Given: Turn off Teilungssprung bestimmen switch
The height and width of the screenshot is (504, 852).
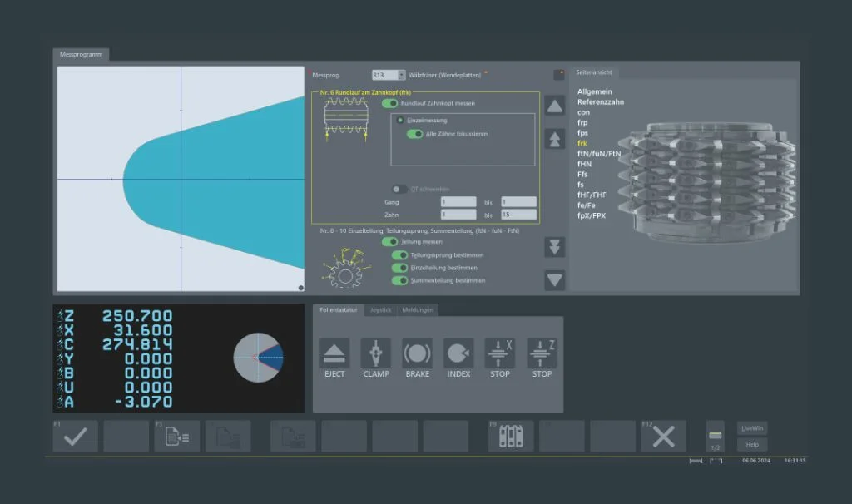Looking at the screenshot, I should click(400, 255).
